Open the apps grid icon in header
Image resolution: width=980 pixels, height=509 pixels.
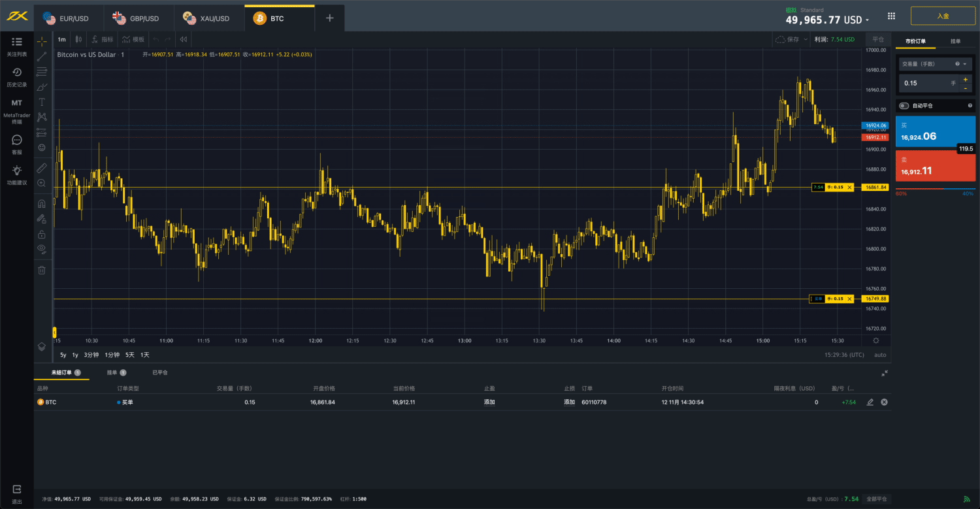(x=892, y=16)
